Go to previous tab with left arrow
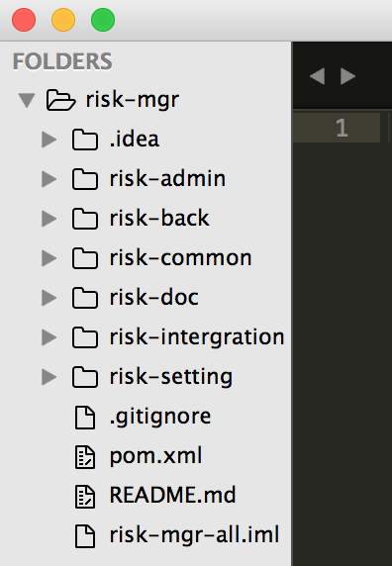 [x=318, y=76]
